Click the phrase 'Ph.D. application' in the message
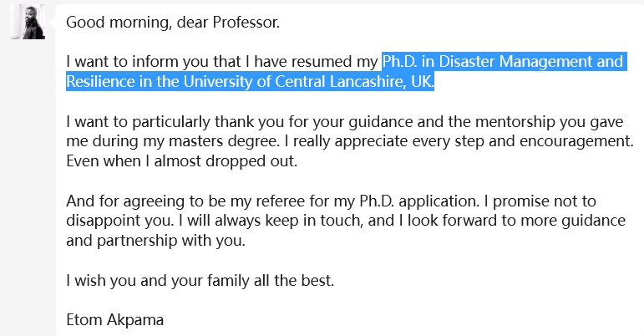 coord(419,201)
